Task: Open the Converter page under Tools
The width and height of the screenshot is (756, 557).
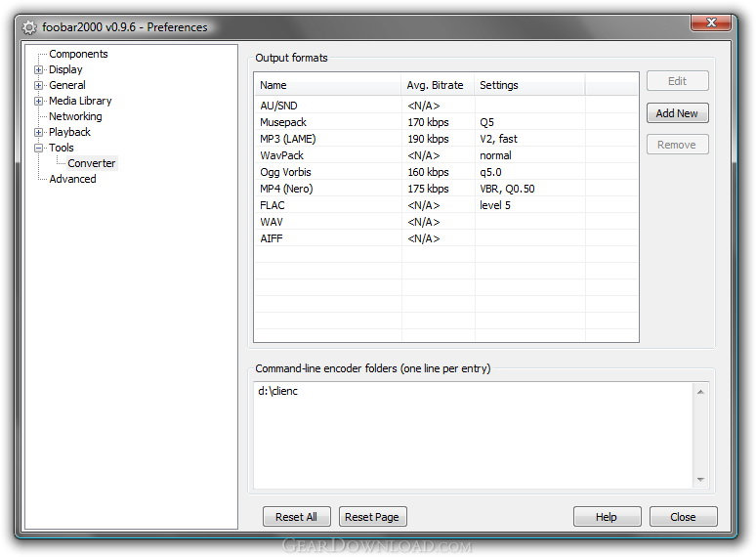Action: pos(91,163)
